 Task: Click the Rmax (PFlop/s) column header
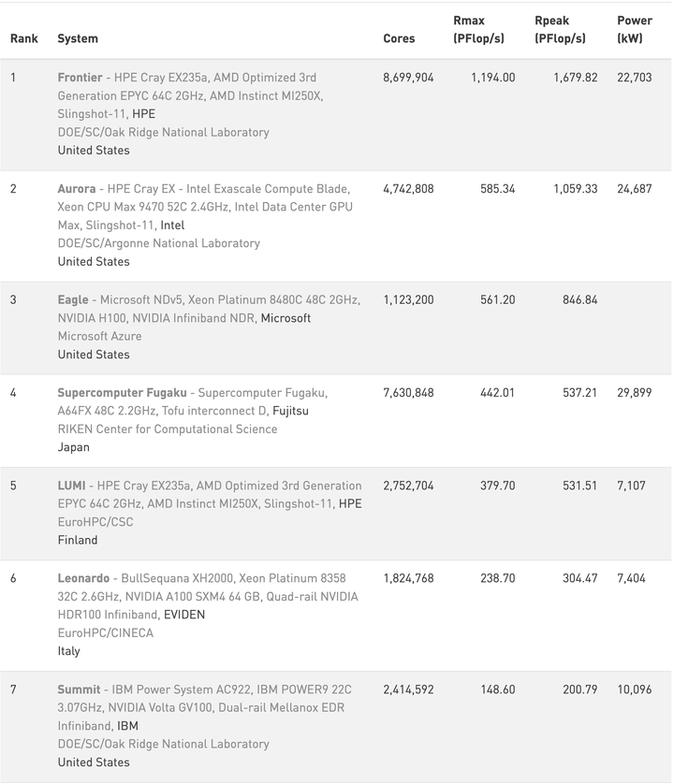[479, 30]
